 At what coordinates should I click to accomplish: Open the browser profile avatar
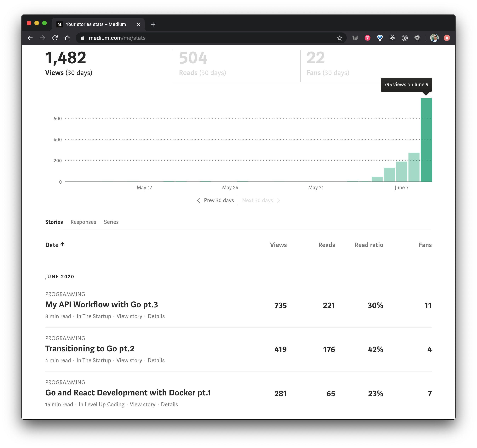click(434, 38)
